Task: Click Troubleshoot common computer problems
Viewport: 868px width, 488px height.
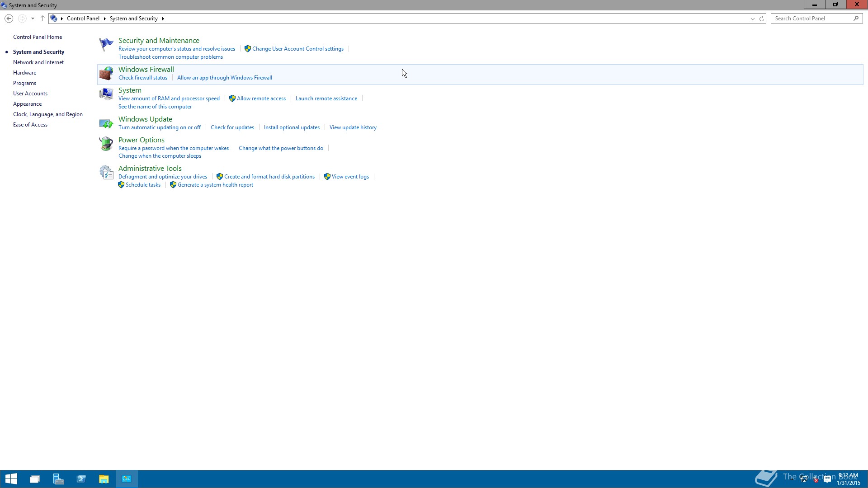Action: [170, 57]
